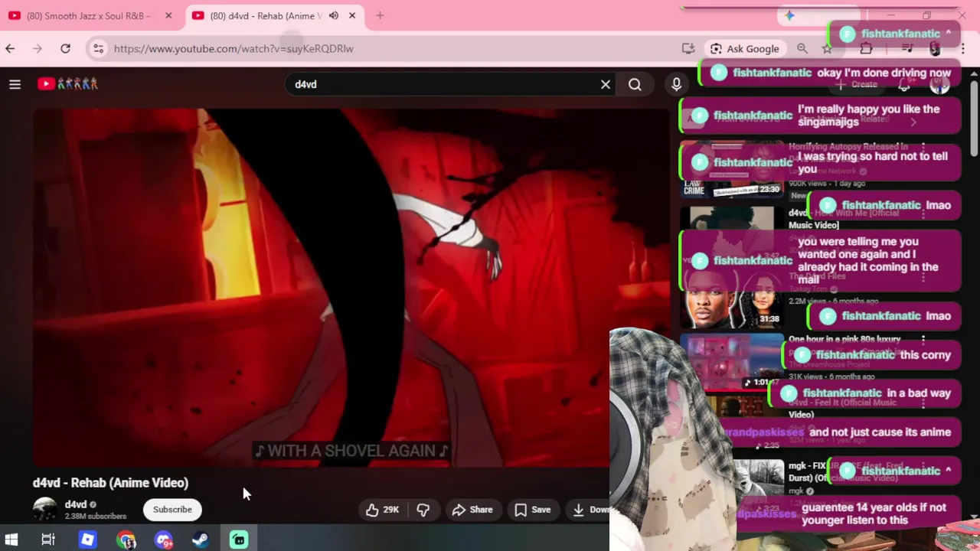Select the video title 'd4vd - Rehab (Anime Video)'
The image size is (980, 551).
110,483
